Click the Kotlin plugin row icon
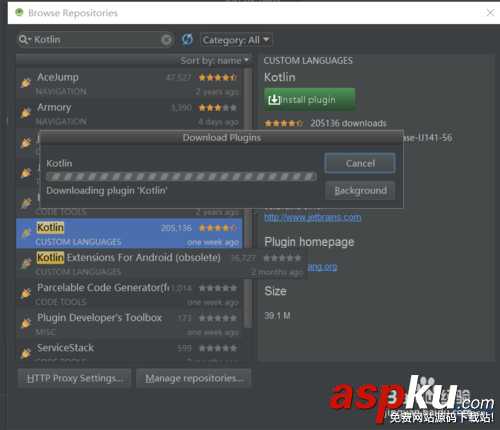The width and height of the screenshot is (500, 430). [26, 233]
